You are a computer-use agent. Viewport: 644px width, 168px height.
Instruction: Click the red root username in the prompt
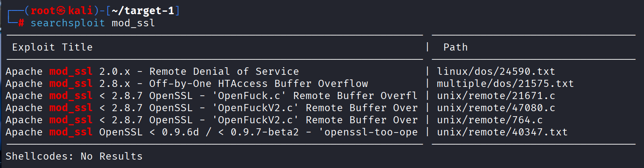coord(43,10)
